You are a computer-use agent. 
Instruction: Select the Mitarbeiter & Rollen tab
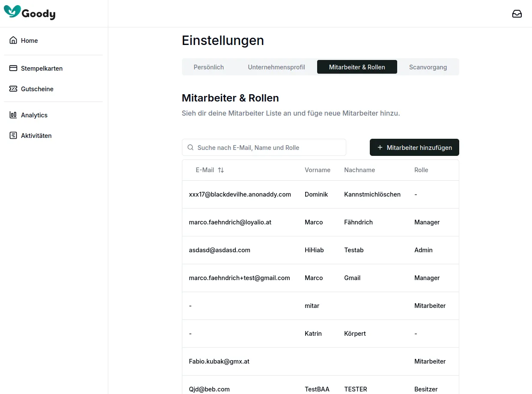357,67
